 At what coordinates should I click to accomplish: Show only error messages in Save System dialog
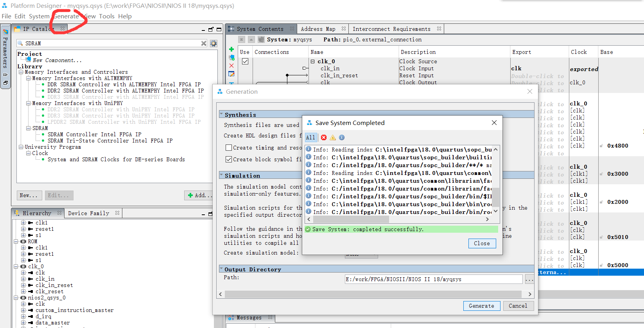click(x=324, y=137)
